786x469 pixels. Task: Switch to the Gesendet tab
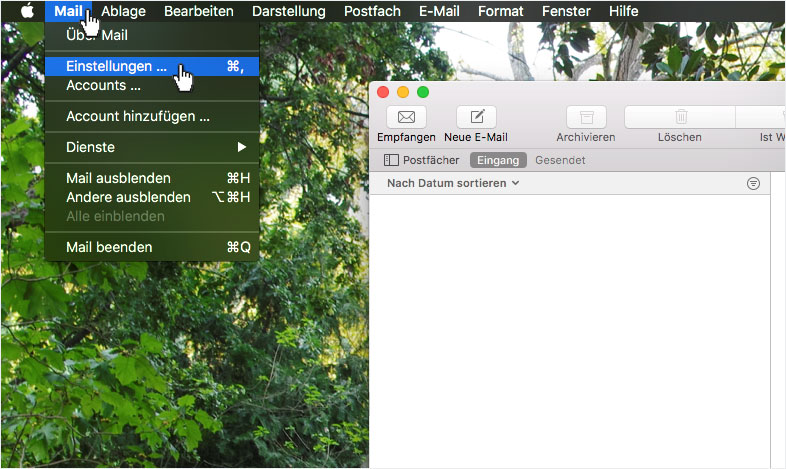click(x=560, y=160)
